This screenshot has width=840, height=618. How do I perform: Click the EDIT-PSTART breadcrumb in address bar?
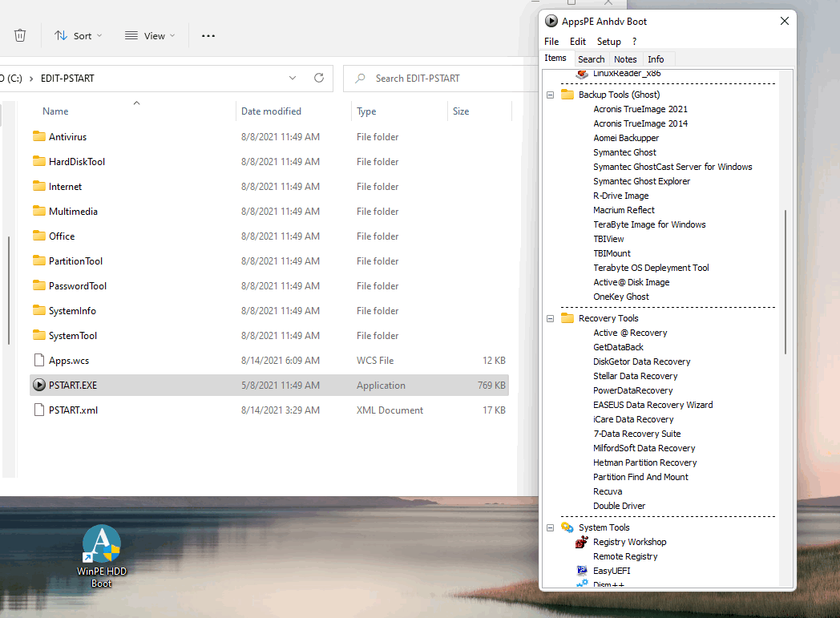(x=67, y=79)
